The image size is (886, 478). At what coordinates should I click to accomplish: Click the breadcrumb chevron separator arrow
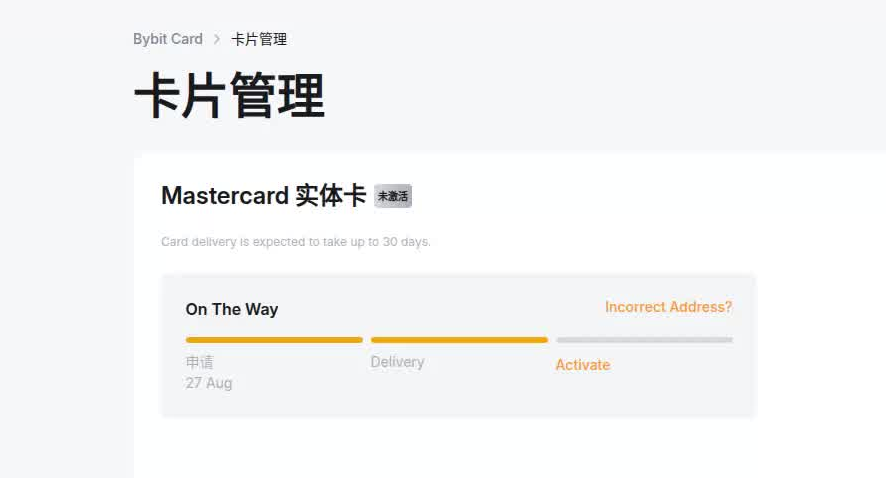tap(217, 39)
